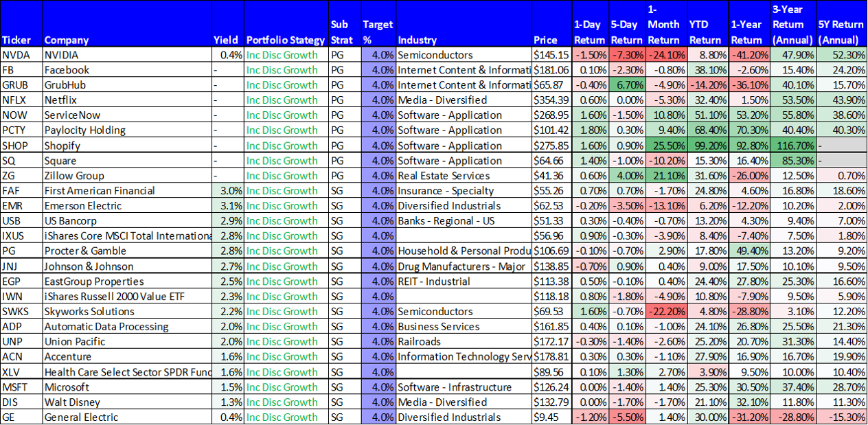Viewport: 868px width, 425px height.
Task: Select First American Financial company cell
Action: tap(127, 191)
